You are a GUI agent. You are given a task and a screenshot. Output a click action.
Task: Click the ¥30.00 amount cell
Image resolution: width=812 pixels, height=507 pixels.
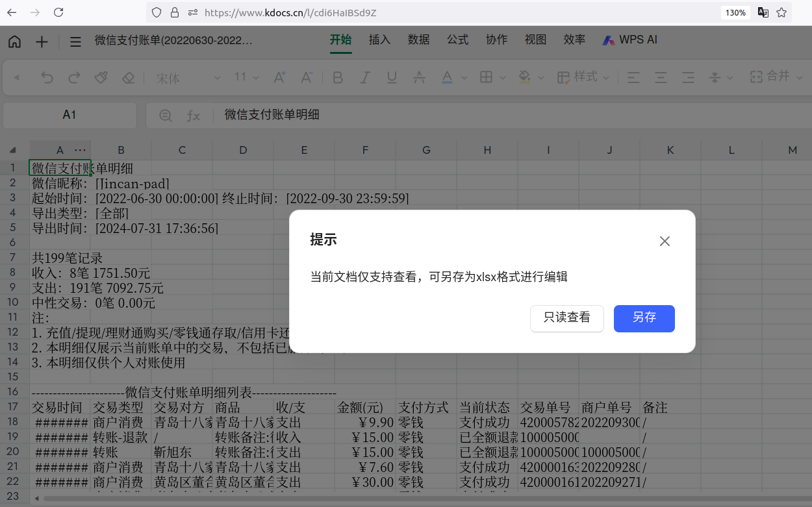[x=365, y=482]
